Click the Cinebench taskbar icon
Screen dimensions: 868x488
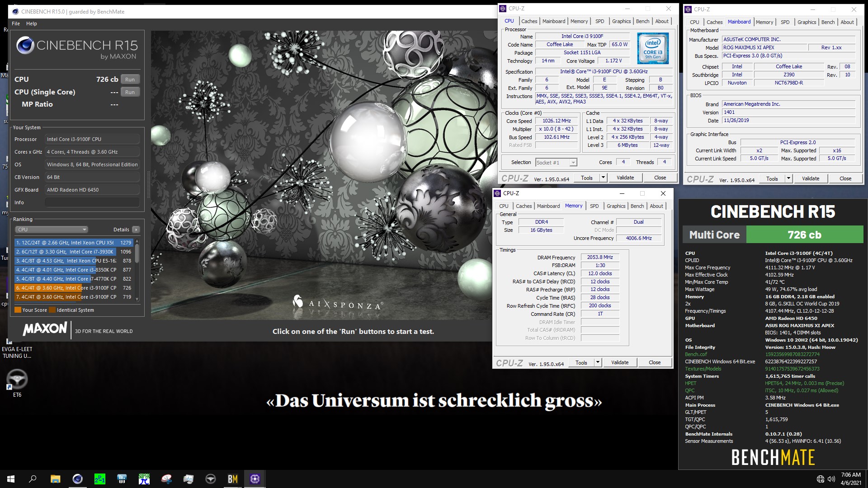coord(78,479)
